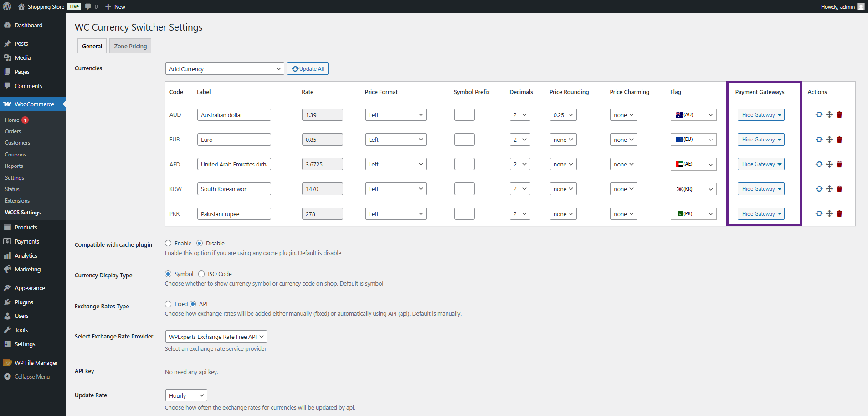Click the move handle for KRW row

pos(829,189)
